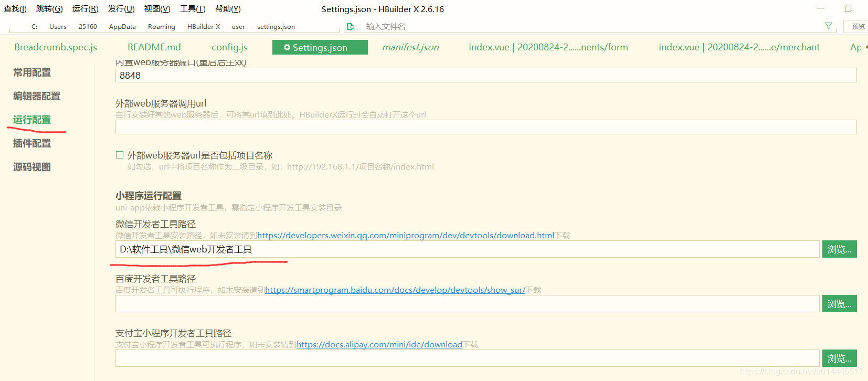Viewport: 868px width, 381px height.
Task: Open the 跳转(G) menu
Action: click(49, 9)
